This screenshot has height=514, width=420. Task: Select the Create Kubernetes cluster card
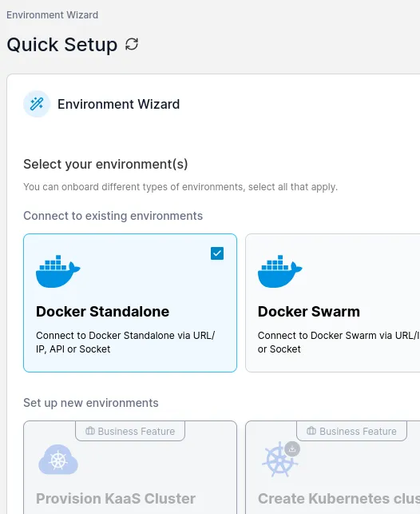click(333, 468)
